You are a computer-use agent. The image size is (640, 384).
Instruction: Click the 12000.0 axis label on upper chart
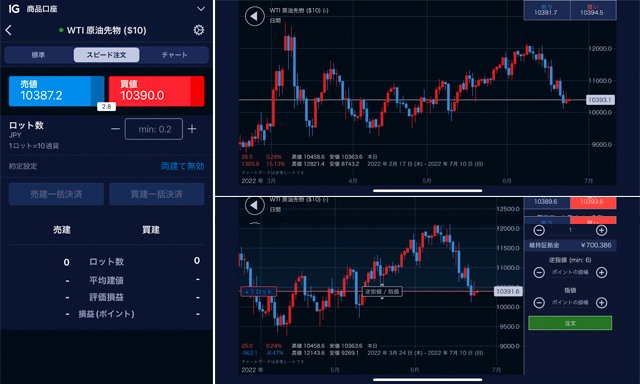pos(600,49)
